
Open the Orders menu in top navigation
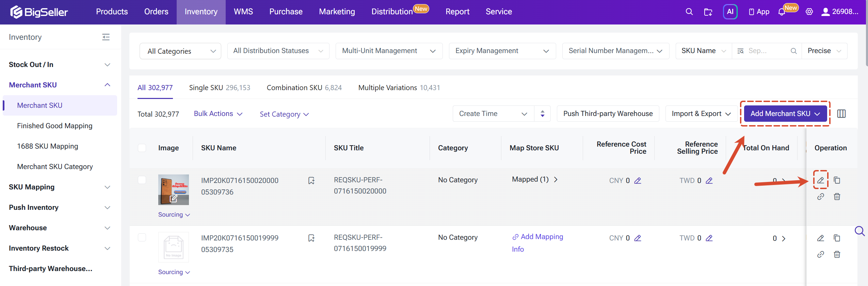click(x=156, y=12)
